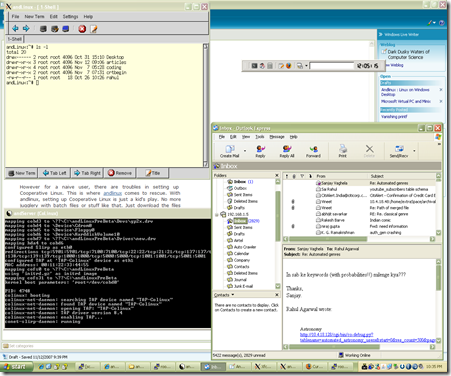
Task: Open a new terminal with first black terminal icon
Action: (43, 29)
